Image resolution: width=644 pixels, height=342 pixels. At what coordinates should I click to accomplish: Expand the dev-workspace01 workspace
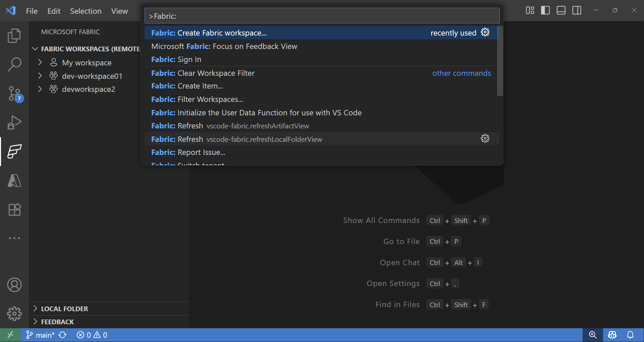click(x=40, y=76)
